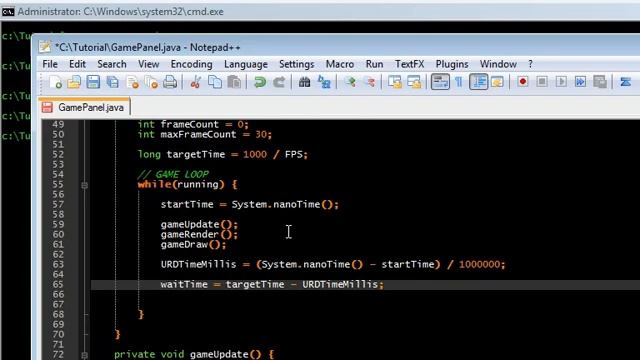This screenshot has height=360, width=640.
Task: Click the Notepad++ title bar icon
Action: [x=44, y=47]
